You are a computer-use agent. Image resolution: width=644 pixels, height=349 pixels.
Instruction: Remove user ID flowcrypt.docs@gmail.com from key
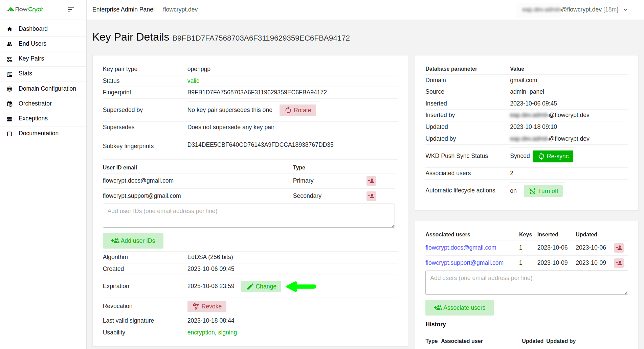point(371,181)
